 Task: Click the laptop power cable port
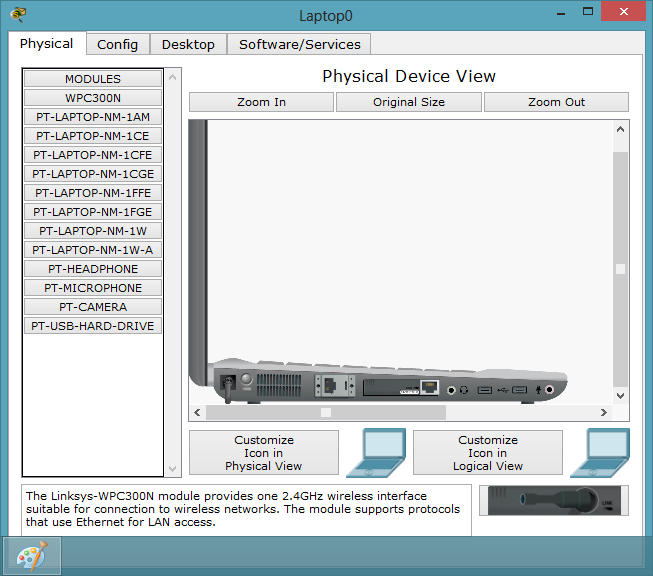tap(228, 383)
